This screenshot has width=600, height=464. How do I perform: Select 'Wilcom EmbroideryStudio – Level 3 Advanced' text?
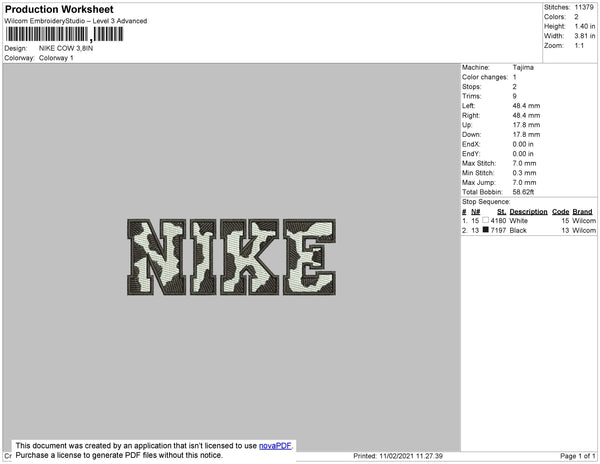(76, 21)
